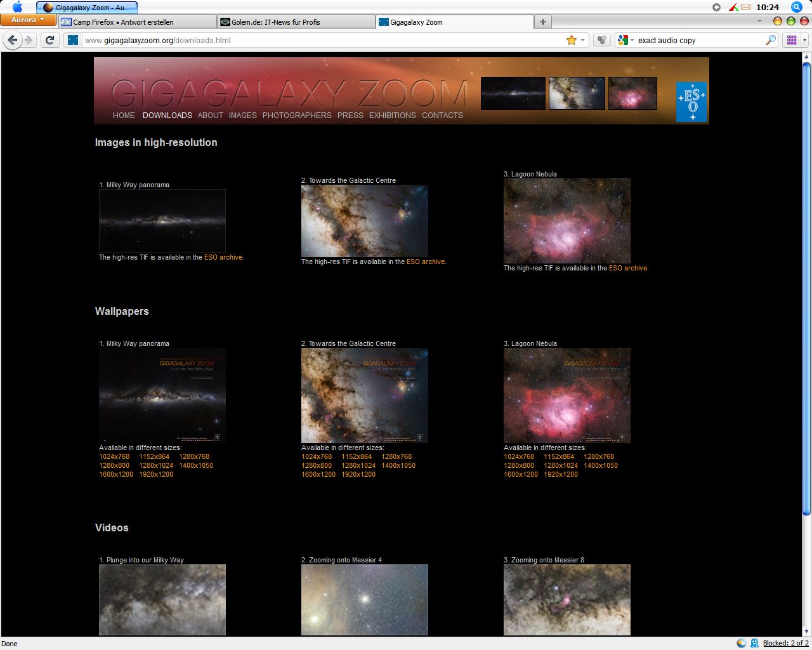Open the ESO archive link under Galactic Centre
The height and width of the screenshot is (650, 812).
pos(426,262)
